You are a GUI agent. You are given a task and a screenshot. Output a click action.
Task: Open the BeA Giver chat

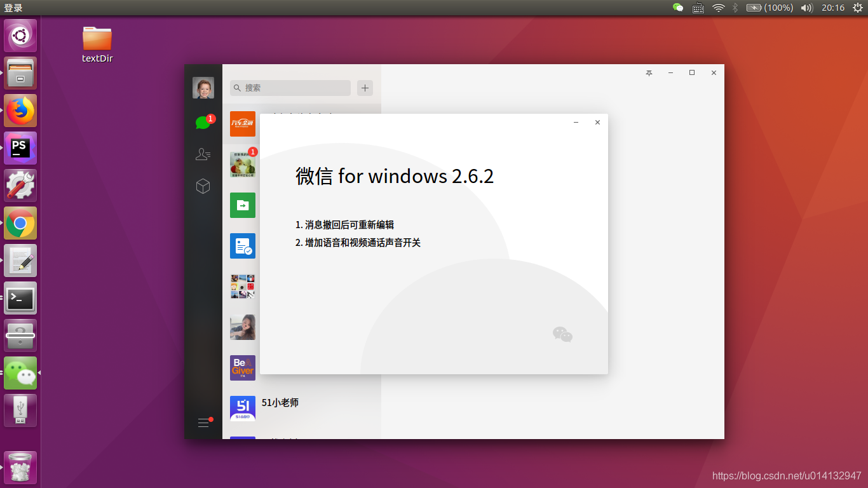pyautogui.click(x=243, y=368)
